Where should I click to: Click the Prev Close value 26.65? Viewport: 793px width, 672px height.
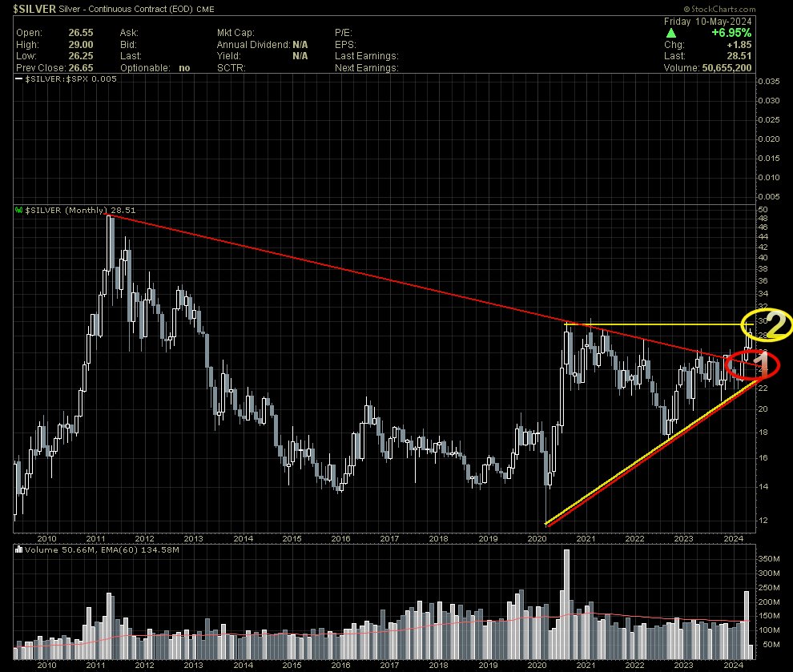(x=81, y=68)
